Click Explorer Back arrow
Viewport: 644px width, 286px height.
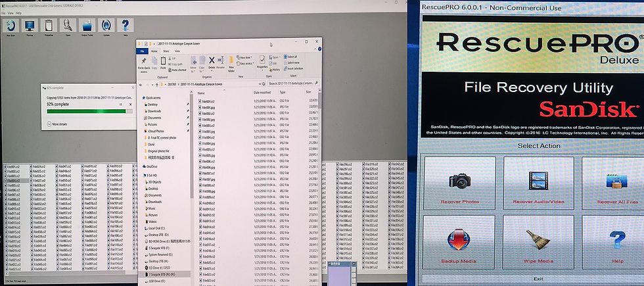point(141,84)
